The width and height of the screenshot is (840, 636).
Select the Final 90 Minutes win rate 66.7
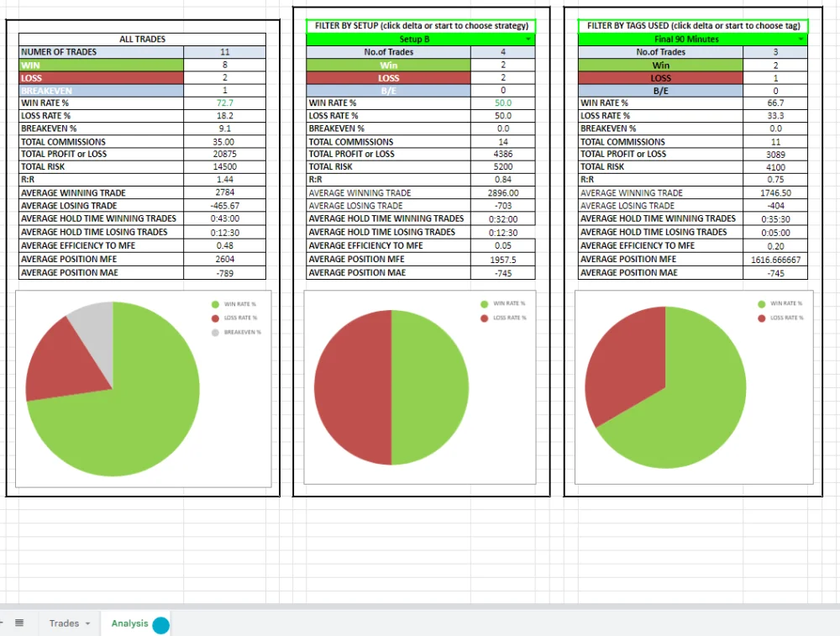click(x=775, y=102)
